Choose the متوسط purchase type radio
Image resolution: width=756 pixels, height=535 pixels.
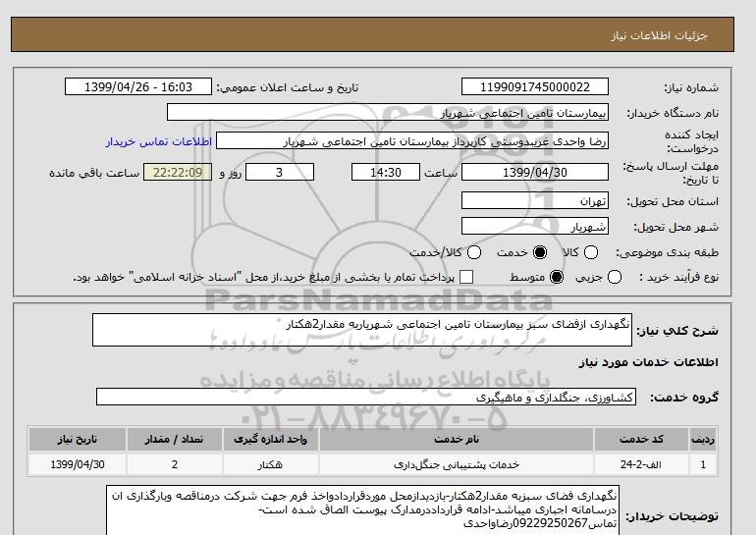point(557,277)
